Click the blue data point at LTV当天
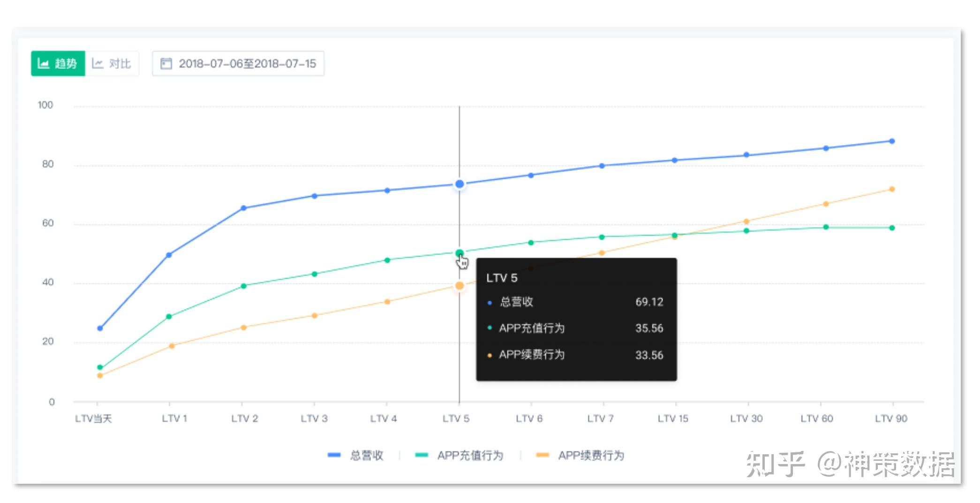Image resolution: width=980 pixels, height=503 pixels. [100, 328]
